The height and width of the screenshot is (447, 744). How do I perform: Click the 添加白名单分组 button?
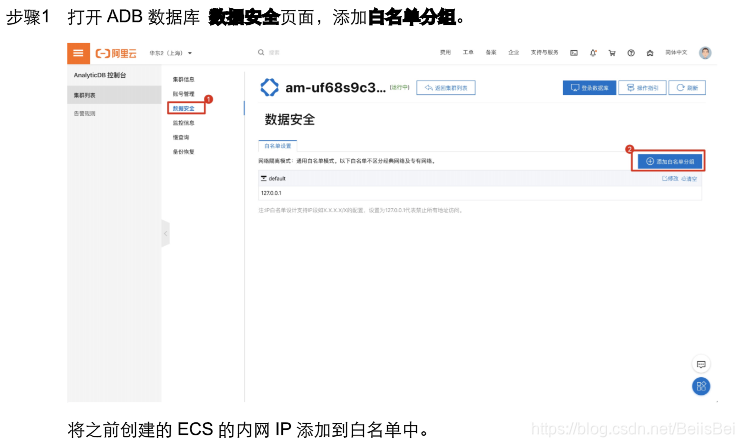(670, 161)
